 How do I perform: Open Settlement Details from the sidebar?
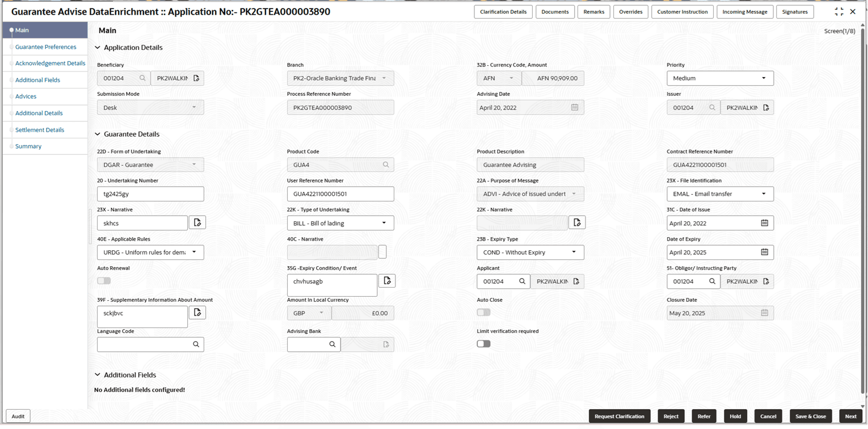click(x=40, y=129)
